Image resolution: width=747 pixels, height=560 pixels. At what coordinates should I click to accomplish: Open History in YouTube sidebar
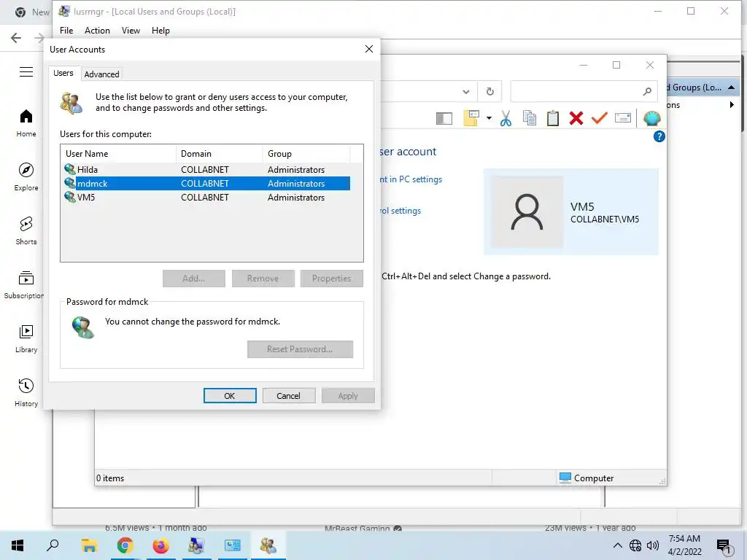coord(26,392)
